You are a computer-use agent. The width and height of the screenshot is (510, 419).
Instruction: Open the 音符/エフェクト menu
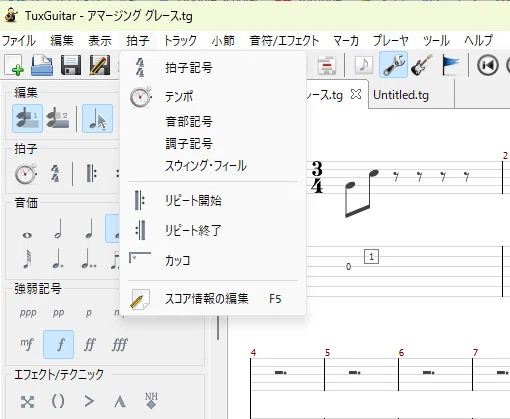click(x=284, y=41)
